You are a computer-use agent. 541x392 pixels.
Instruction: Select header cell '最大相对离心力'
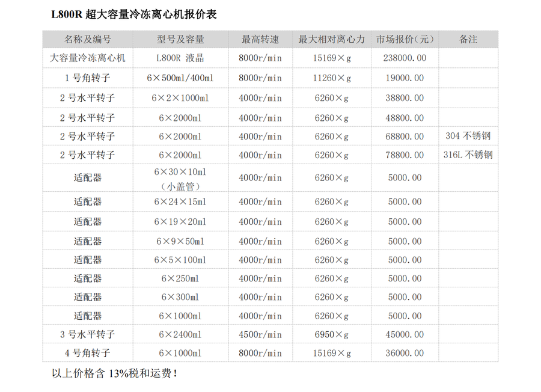pos(332,39)
